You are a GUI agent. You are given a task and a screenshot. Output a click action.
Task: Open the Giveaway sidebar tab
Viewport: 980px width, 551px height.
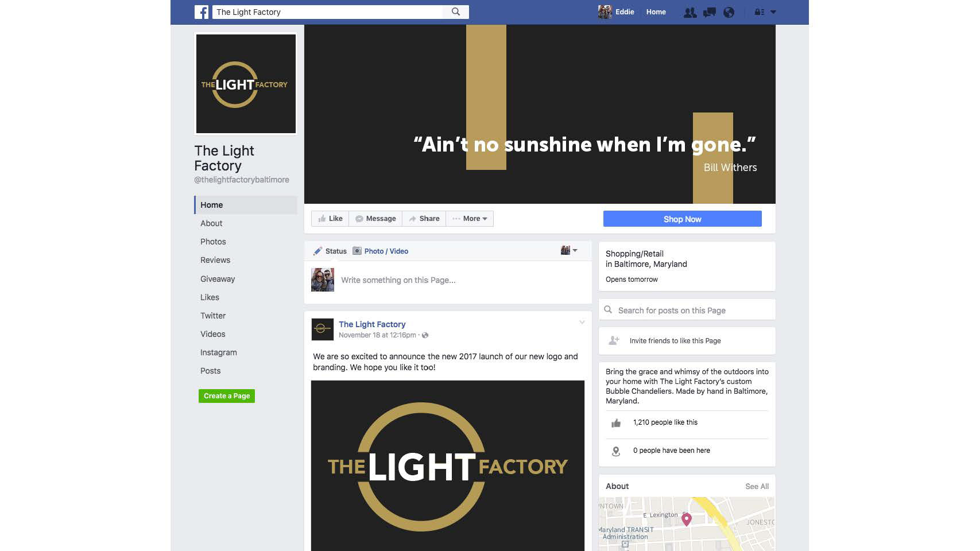[218, 279]
